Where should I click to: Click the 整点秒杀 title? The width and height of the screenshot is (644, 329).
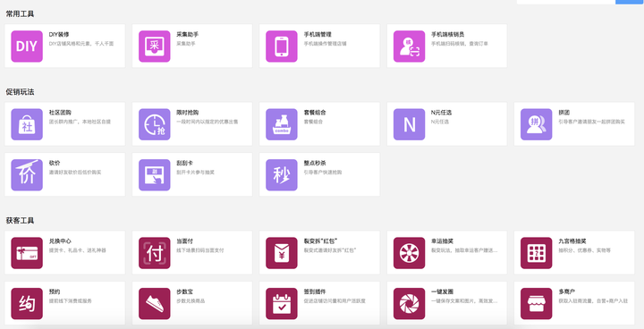tap(315, 163)
